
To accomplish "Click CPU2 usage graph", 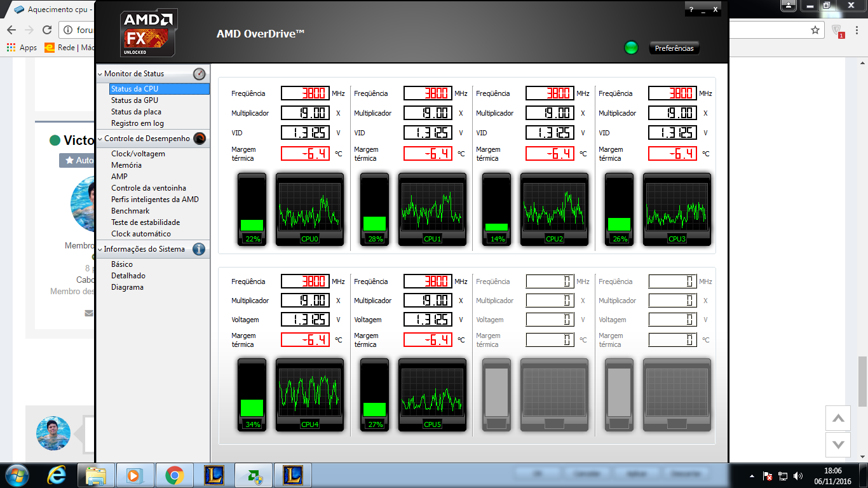I will point(554,209).
